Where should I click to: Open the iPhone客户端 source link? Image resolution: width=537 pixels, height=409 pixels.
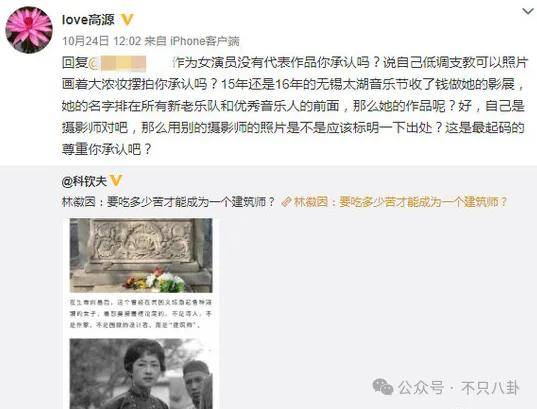(205, 41)
